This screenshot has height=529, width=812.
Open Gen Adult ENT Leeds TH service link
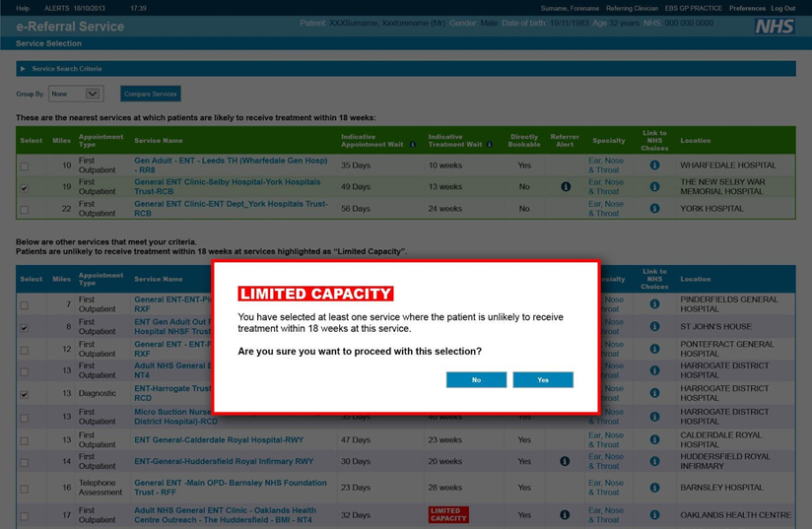click(x=231, y=165)
